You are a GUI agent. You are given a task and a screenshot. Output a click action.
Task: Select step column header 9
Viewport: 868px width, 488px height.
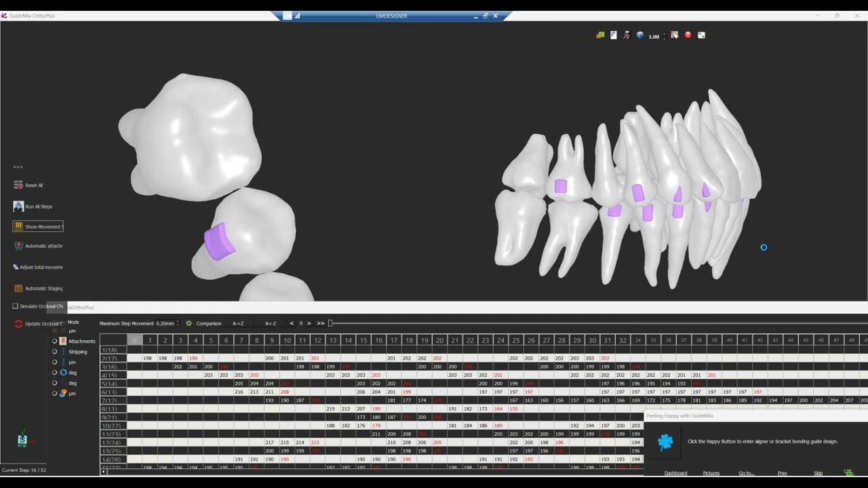coord(272,340)
